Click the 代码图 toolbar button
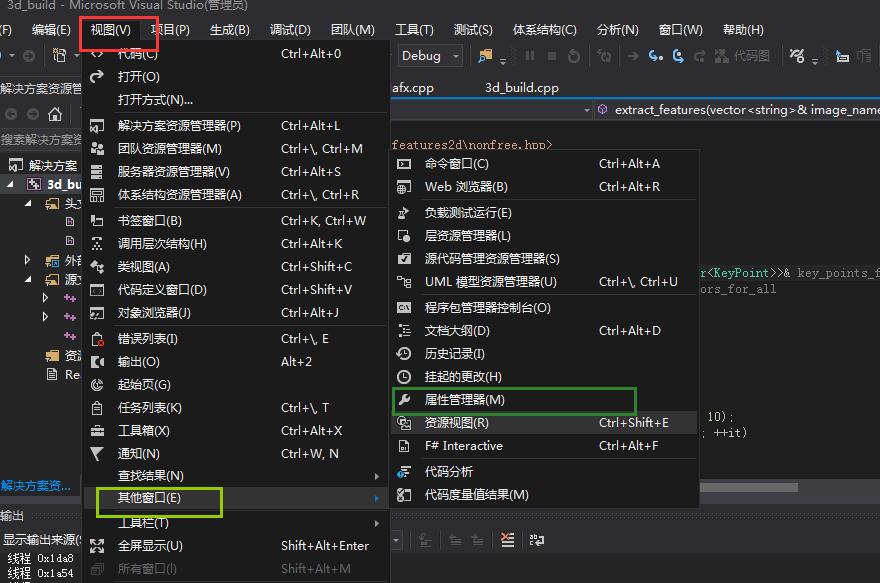This screenshot has height=583, width=880. coord(742,56)
